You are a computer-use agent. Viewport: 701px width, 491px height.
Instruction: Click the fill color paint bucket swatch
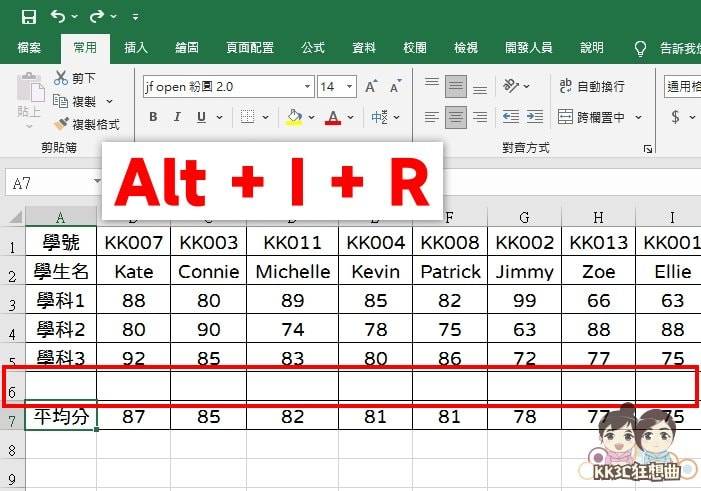[294, 117]
